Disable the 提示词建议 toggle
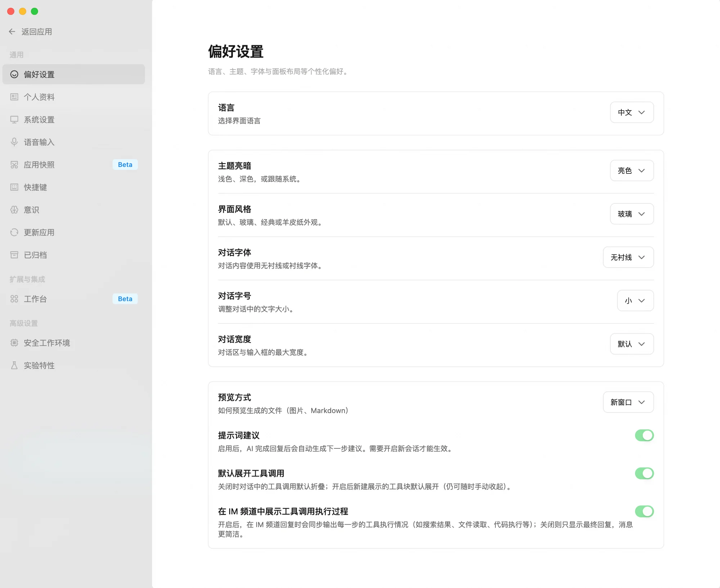Viewport: 720px width, 588px height. tap(644, 435)
